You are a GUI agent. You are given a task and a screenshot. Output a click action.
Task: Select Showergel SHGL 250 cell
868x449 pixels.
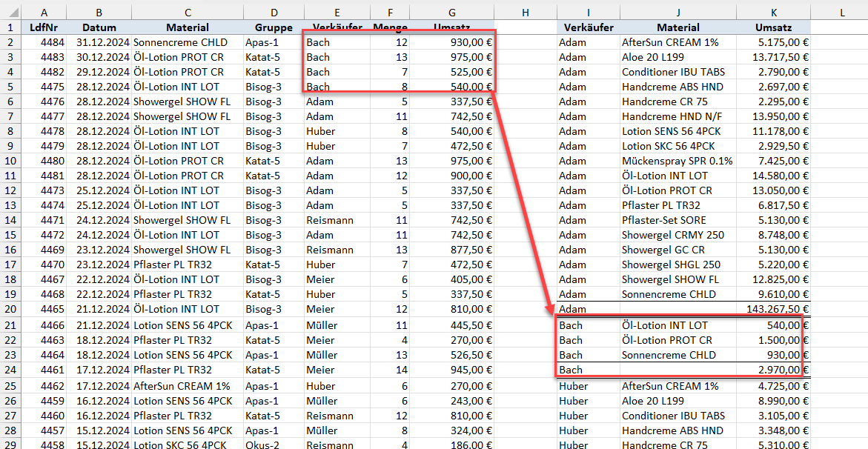click(678, 265)
